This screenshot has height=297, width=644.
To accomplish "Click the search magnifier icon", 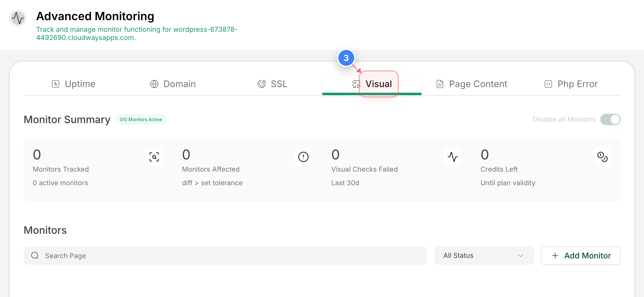I will pos(35,256).
